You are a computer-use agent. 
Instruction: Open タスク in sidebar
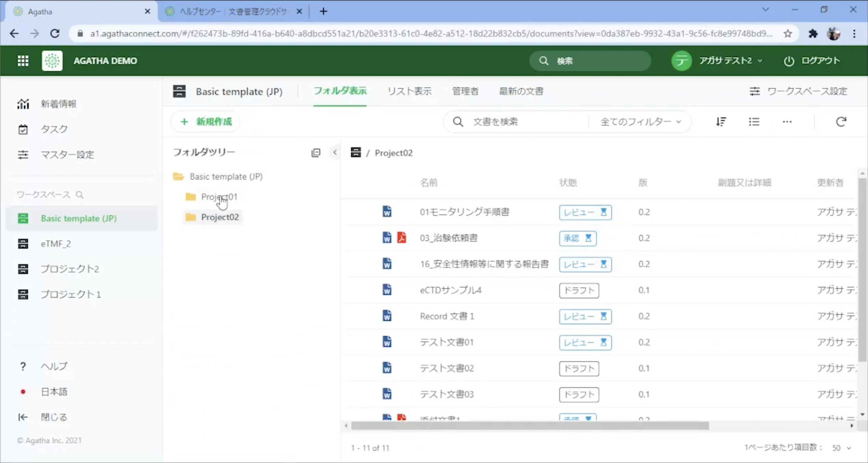tap(42, 129)
